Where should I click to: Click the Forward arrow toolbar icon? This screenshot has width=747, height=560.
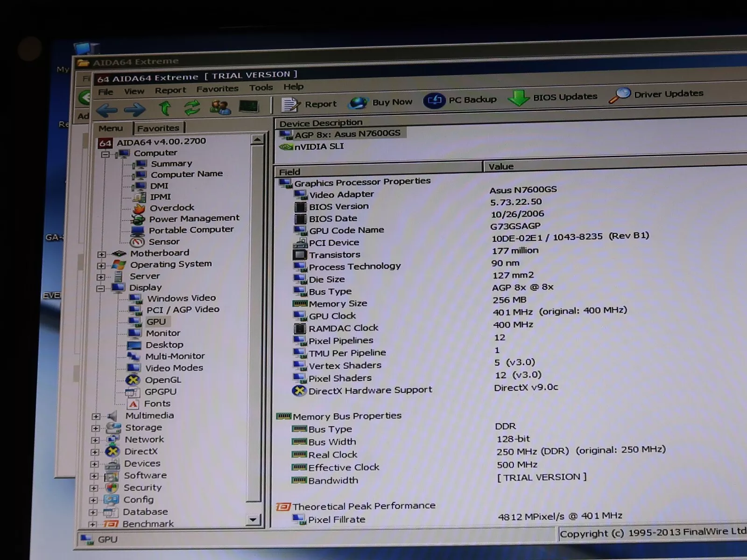pos(134,110)
